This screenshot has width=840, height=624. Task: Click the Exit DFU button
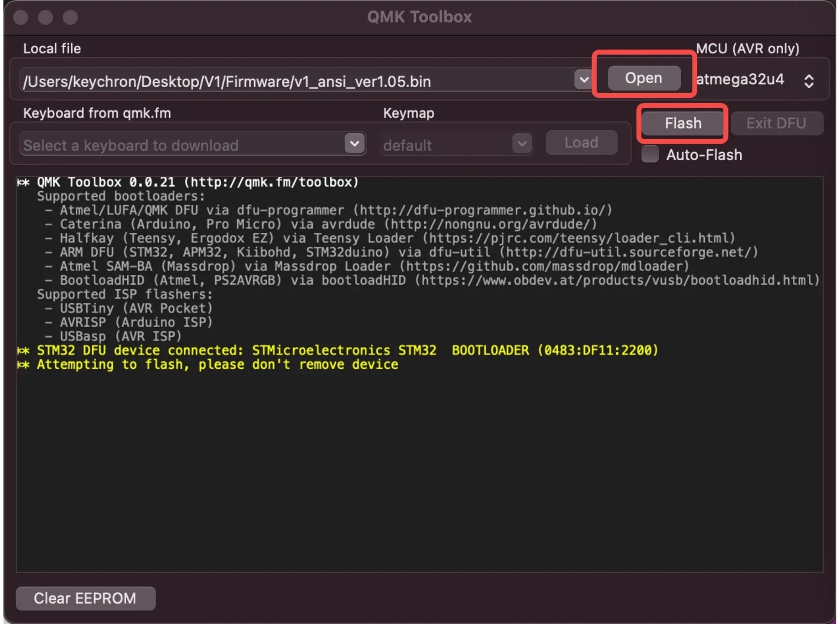[777, 123]
